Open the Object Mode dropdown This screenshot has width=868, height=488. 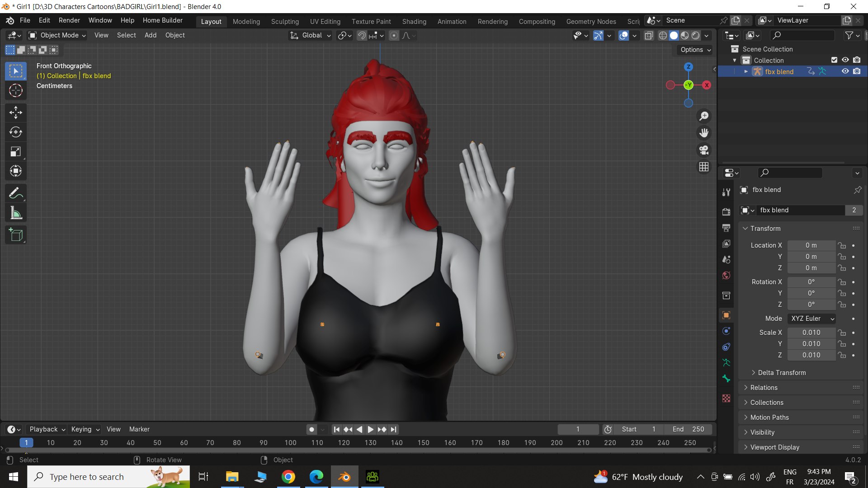click(x=57, y=35)
